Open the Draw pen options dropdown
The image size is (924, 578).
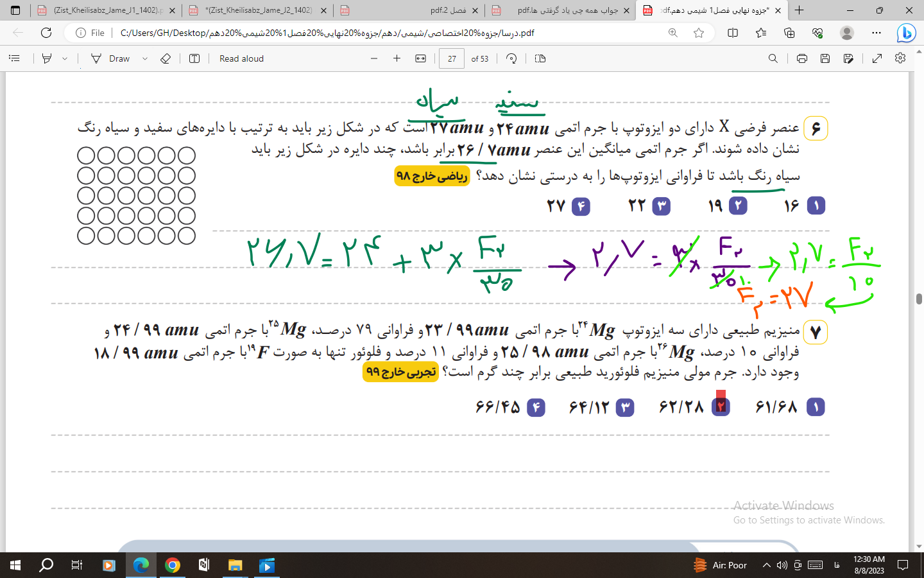[x=145, y=58]
